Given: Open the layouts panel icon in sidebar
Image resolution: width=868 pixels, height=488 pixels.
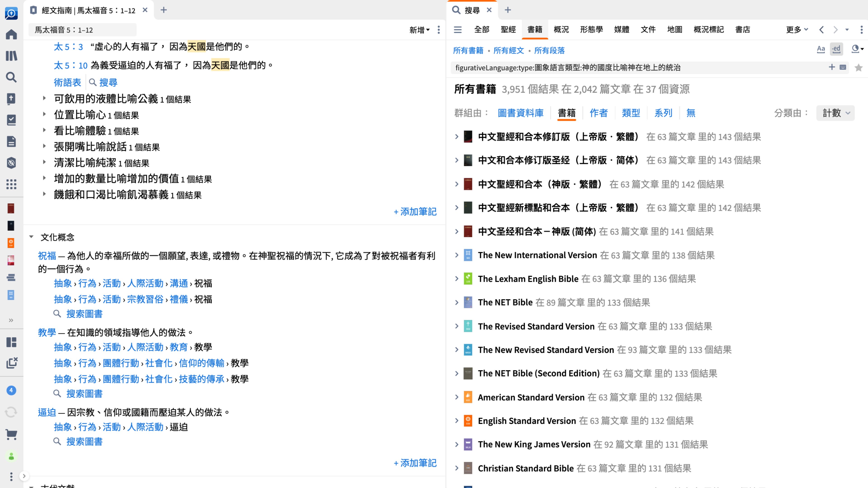Looking at the screenshot, I should pos(11,342).
